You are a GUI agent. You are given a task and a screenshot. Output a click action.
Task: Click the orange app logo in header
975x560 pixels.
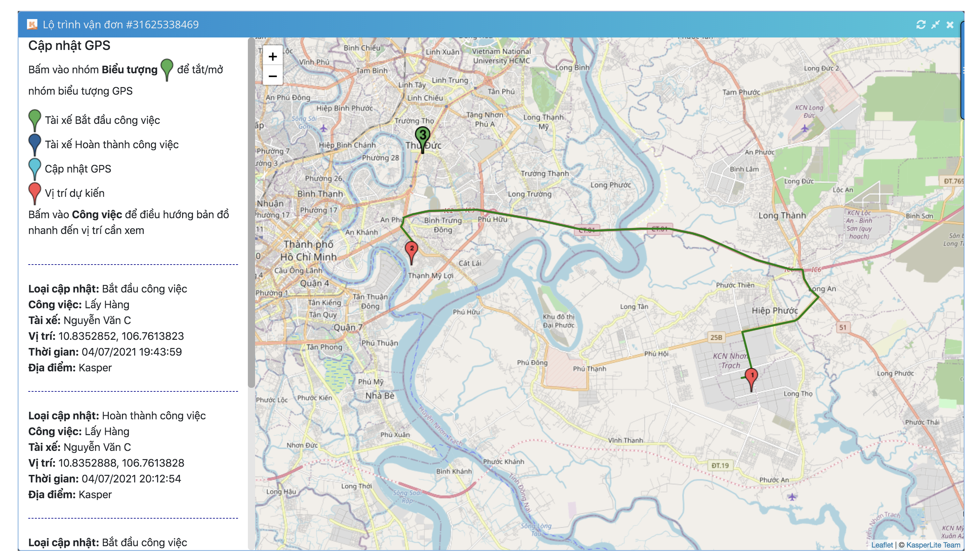coord(32,25)
